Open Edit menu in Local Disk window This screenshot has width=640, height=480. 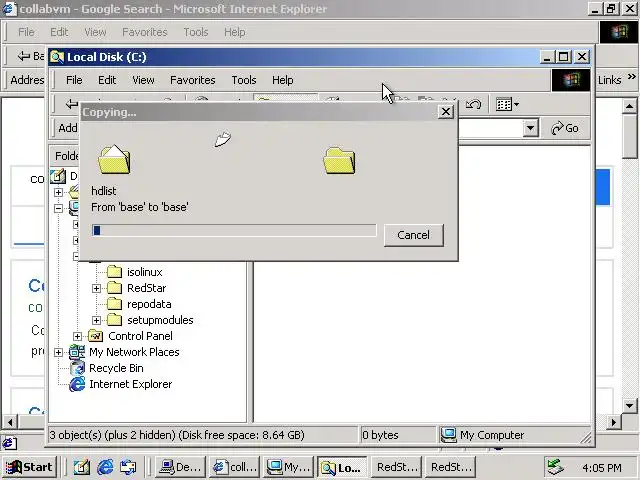click(107, 80)
